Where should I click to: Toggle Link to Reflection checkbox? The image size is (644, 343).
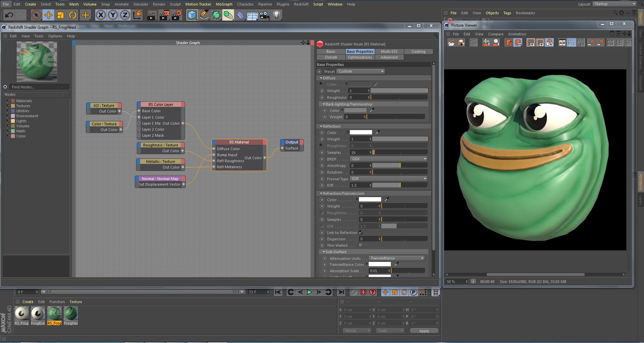tap(361, 233)
